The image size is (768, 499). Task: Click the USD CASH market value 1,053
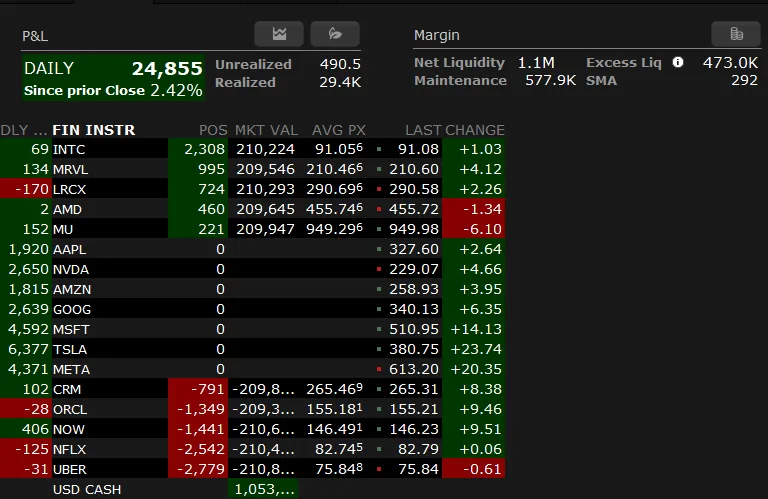264,489
